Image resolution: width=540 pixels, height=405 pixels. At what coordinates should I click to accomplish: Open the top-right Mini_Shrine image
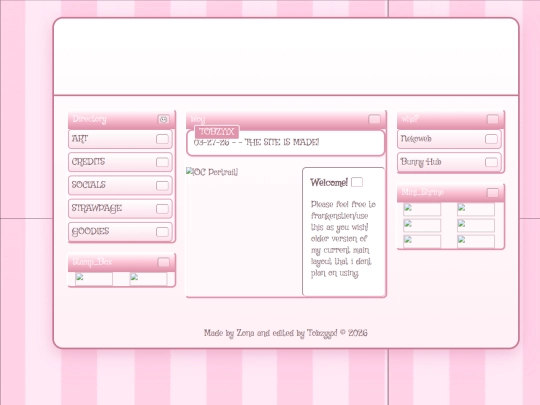(x=476, y=209)
